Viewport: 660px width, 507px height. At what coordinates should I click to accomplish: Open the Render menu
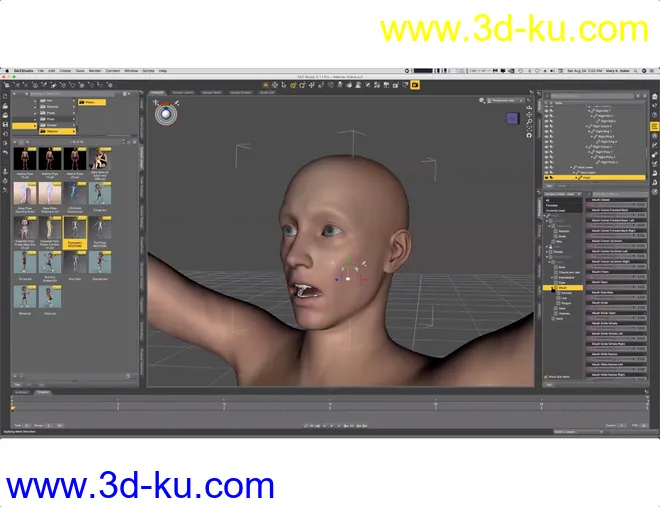coord(95,71)
